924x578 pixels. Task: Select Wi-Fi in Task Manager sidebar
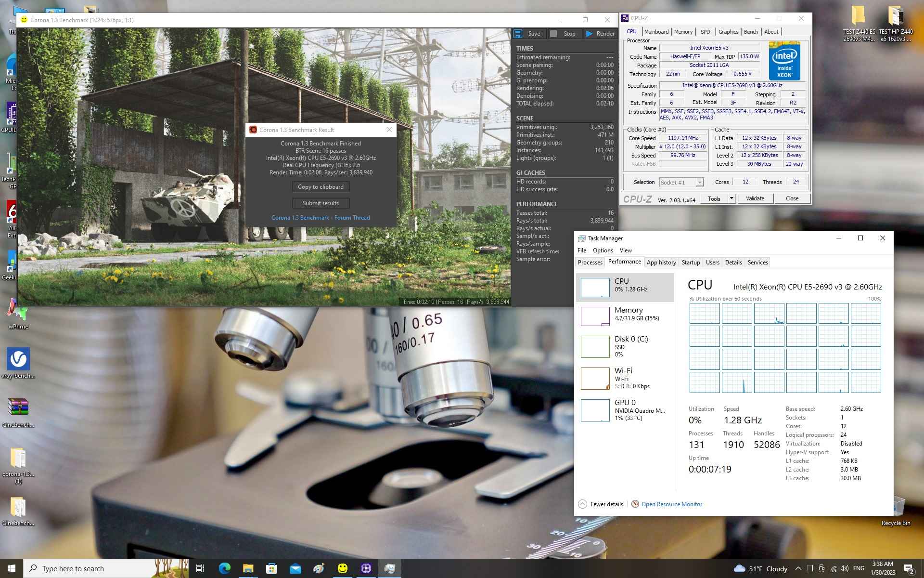(625, 378)
